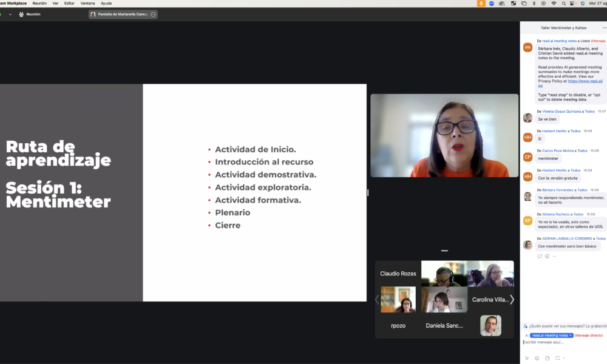Click the message input field 'Escribir mensaje aquí'
This screenshot has height=364, width=607.
point(565,342)
